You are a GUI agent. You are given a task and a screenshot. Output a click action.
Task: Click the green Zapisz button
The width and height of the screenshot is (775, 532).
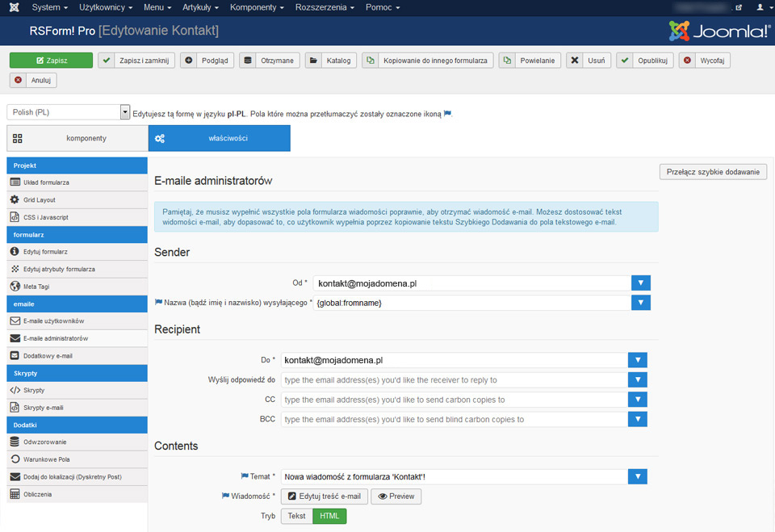51,61
